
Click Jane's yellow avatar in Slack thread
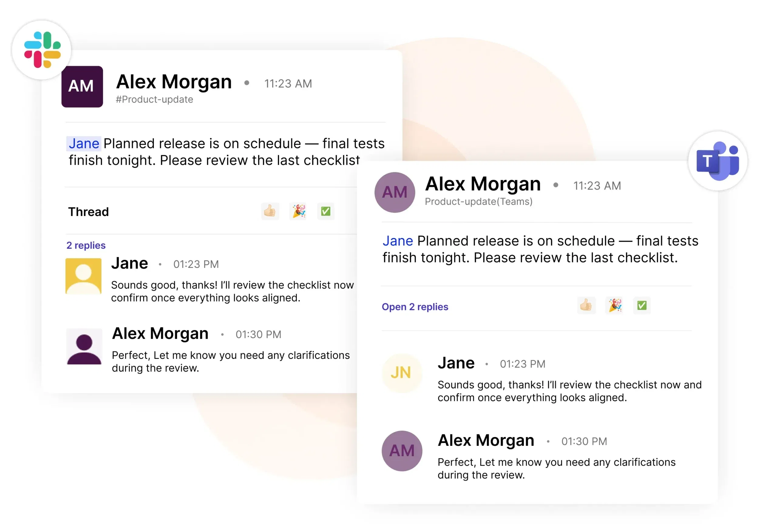83,276
